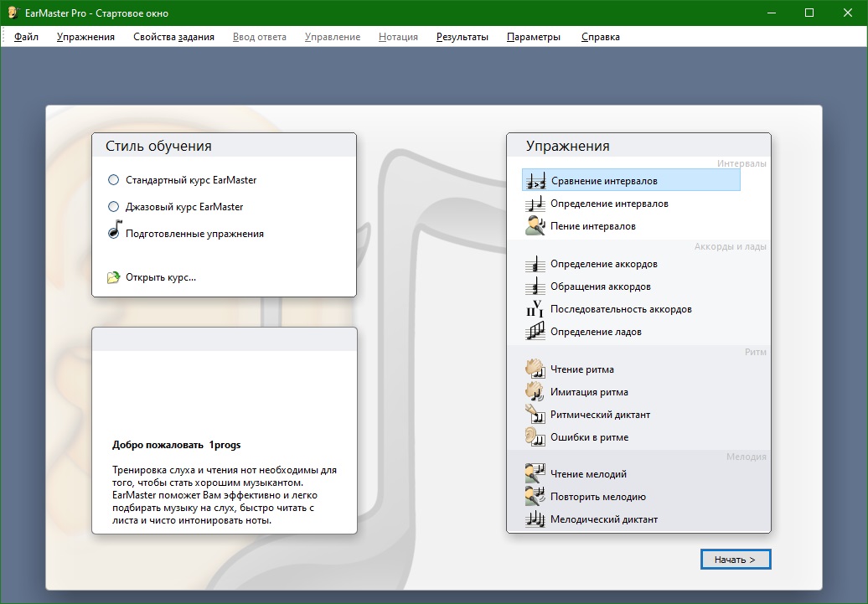
Task: Select the Чтение ритма clapping hands icon
Action: [x=535, y=369]
